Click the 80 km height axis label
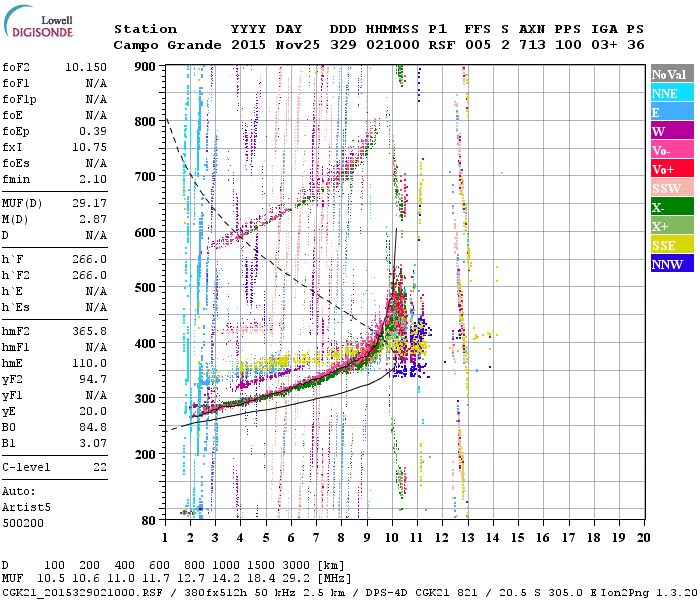 coord(148,520)
